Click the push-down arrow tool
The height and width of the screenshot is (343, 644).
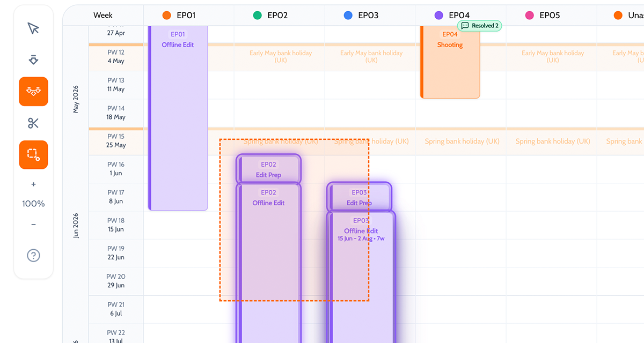[33, 59]
